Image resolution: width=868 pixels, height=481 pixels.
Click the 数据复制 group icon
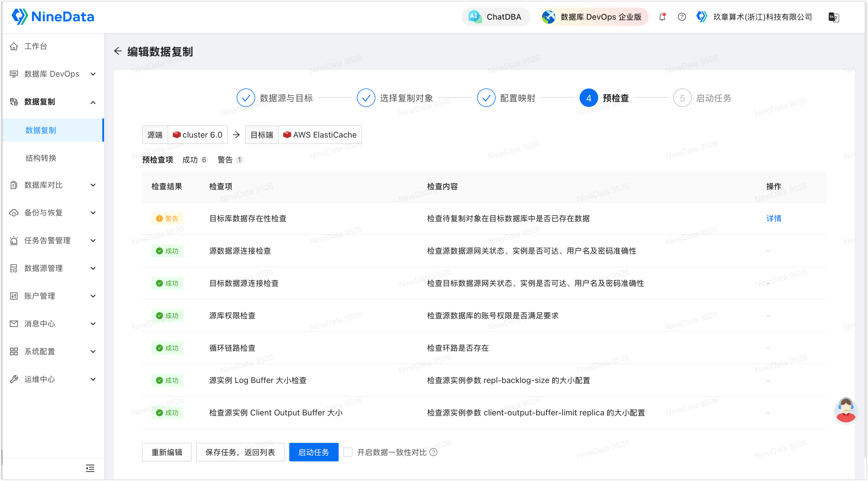14,101
